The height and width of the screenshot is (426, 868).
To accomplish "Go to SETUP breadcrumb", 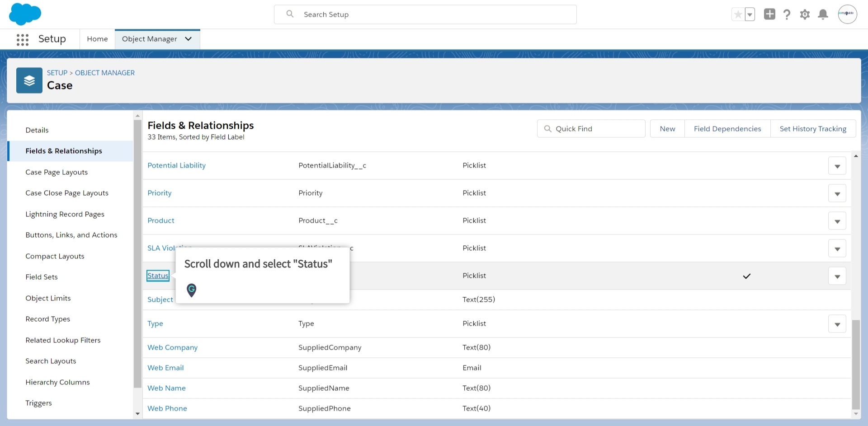I will (x=57, y=73).
